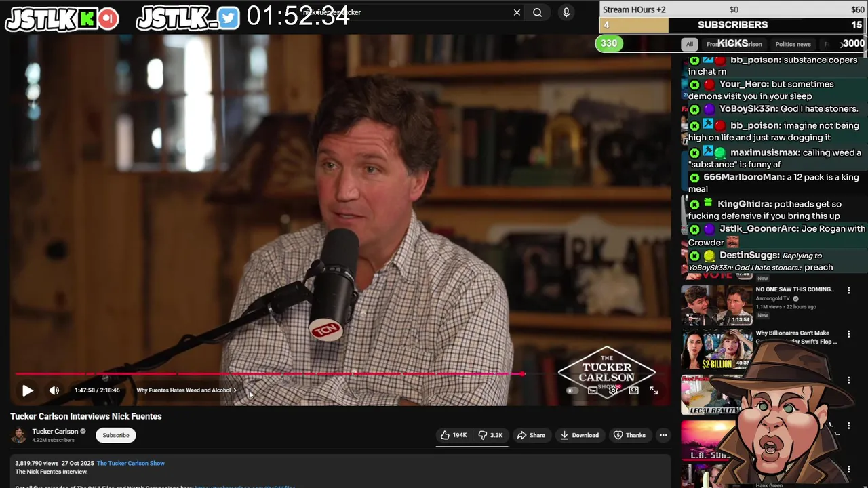This screenshot has width=868, height=488.
Task: Click the magnifier search button
Action: point(537,12)
